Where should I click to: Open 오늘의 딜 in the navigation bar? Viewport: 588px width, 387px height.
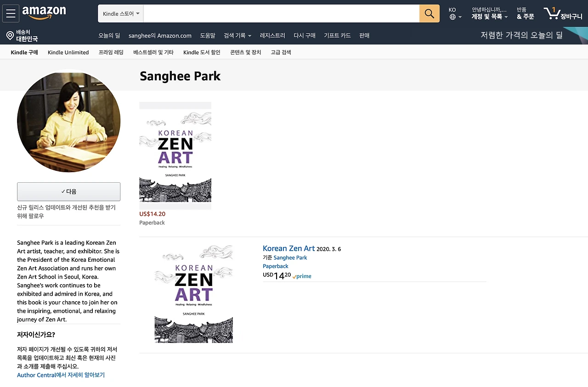click(109, 36)
